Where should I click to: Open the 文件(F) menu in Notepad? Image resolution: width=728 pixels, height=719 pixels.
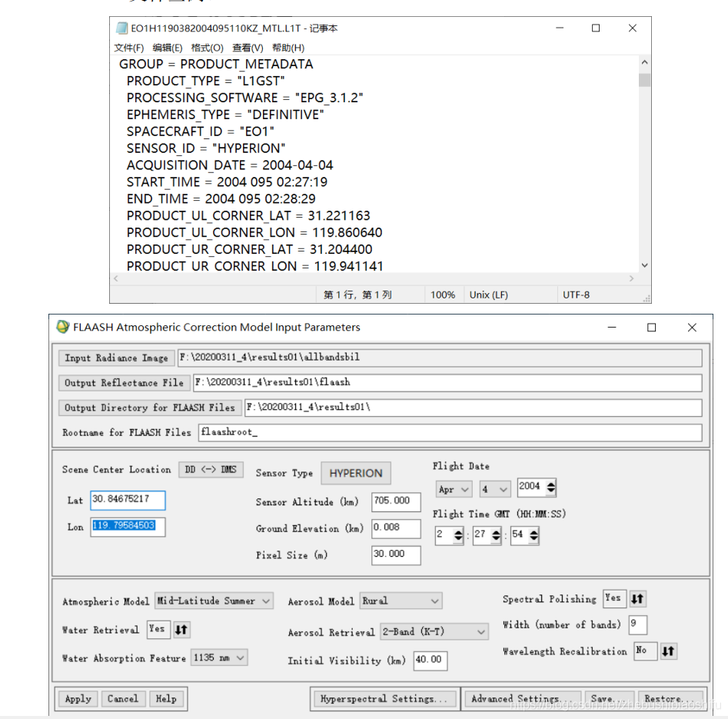coord(129,48)
